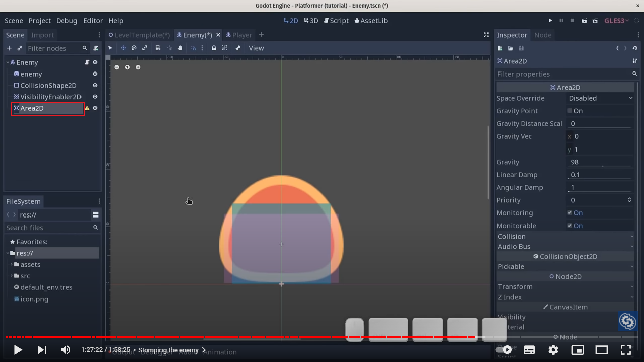Expand the Audio Bus section

pyautogui.click(x=565, y=246)
